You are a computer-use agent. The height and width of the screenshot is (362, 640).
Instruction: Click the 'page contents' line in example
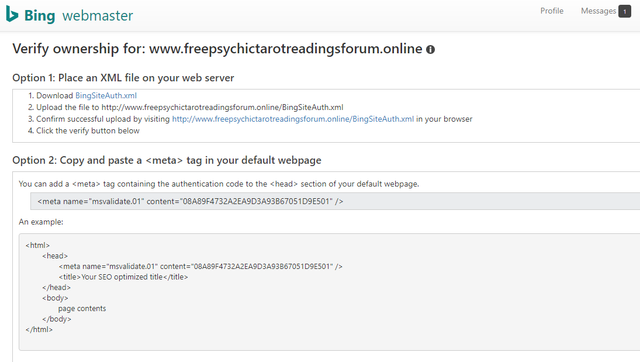click(x=82, y=309)
